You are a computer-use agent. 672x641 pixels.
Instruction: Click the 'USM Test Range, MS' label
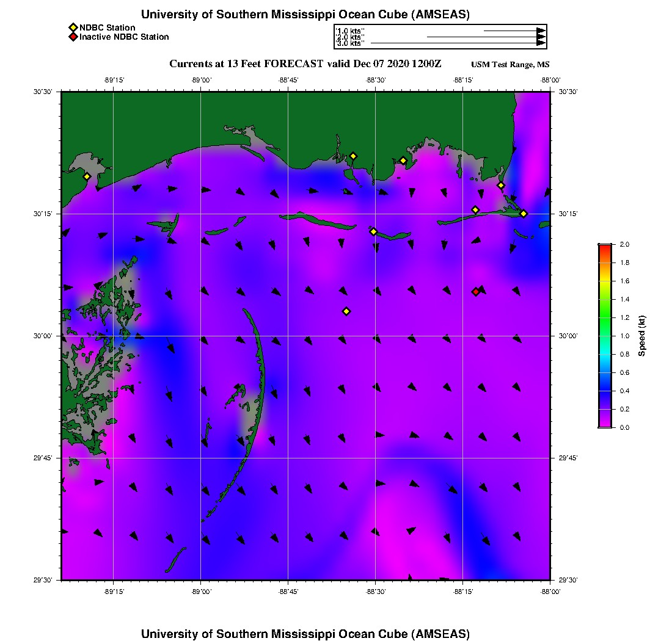[510, 65]
